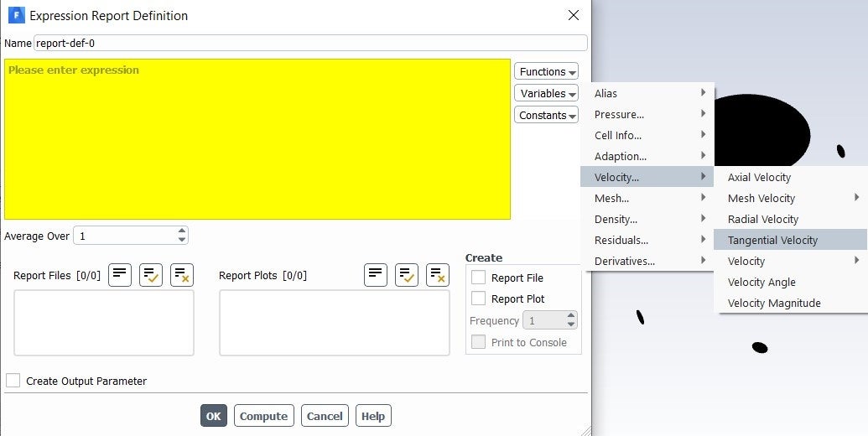Open the Functions dropdown
Image resolution: width=868 pixels, height=436 pixels.
point(546,71)
